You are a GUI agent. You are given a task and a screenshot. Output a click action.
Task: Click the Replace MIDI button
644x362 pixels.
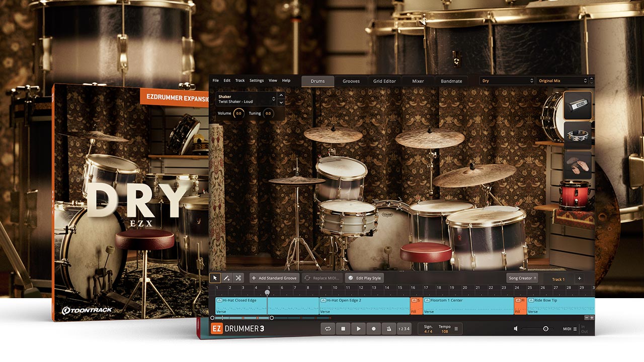click(322, 278)
